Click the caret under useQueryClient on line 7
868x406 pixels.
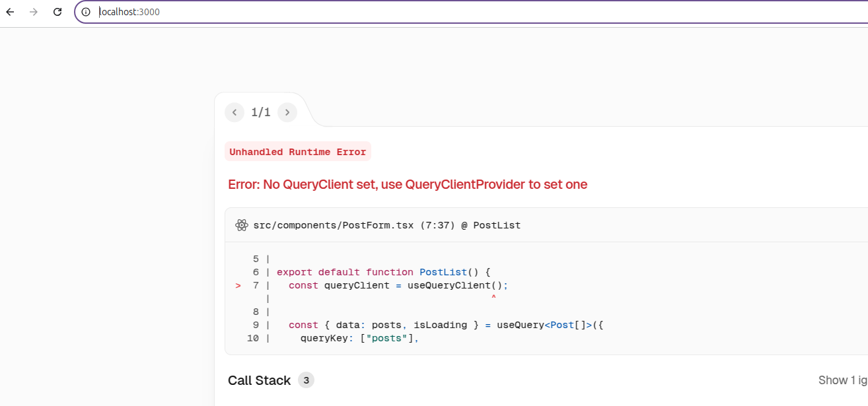point(493,298)
